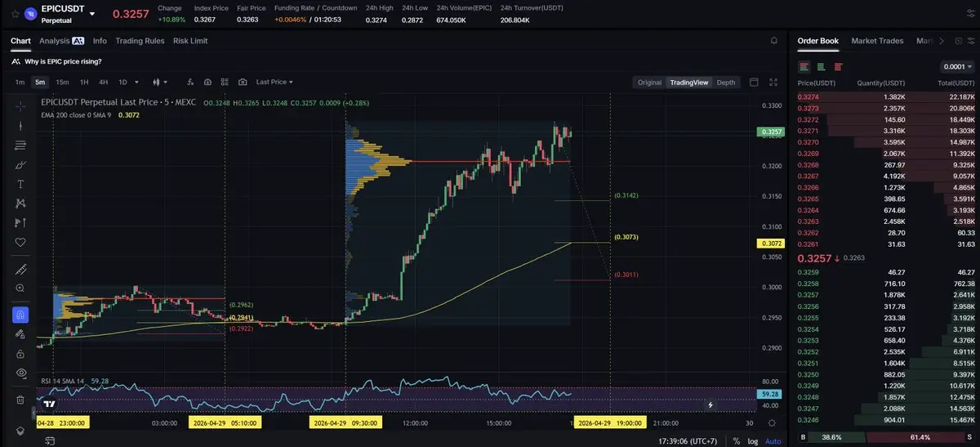The height and width of the screenshot is (447, 980).
Task: Favorite EPICUSDT with the star icon
Action: pyautogui.click(x=15, y=14)
